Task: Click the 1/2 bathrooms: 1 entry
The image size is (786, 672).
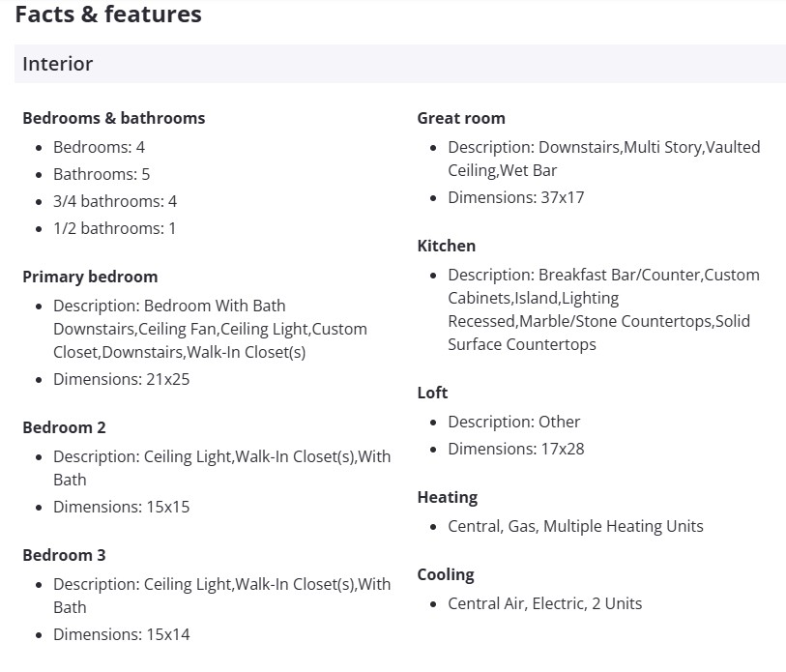Action: [x=114, y=228]
